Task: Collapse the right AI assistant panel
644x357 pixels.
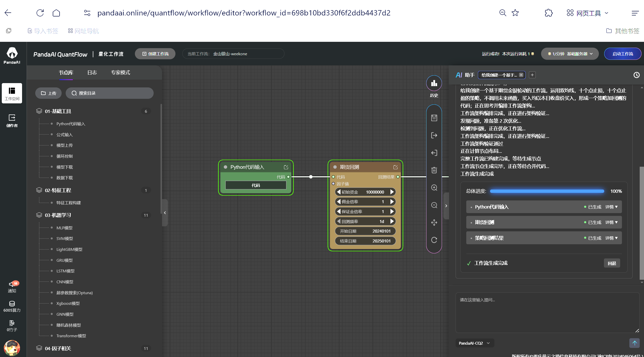Action: (446, 206)
